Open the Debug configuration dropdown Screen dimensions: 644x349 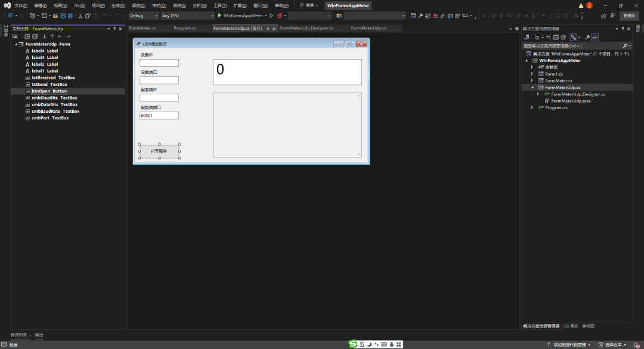tap(144, 16)
